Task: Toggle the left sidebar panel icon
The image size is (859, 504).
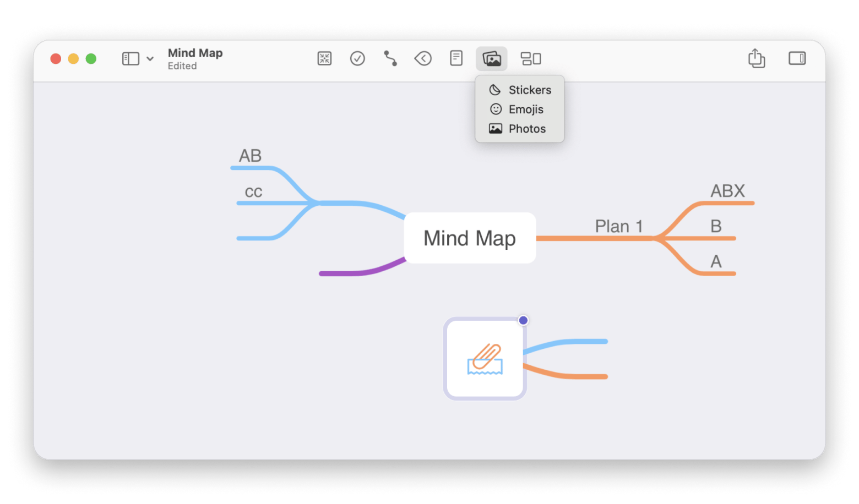Action: [x=131, y=59]
